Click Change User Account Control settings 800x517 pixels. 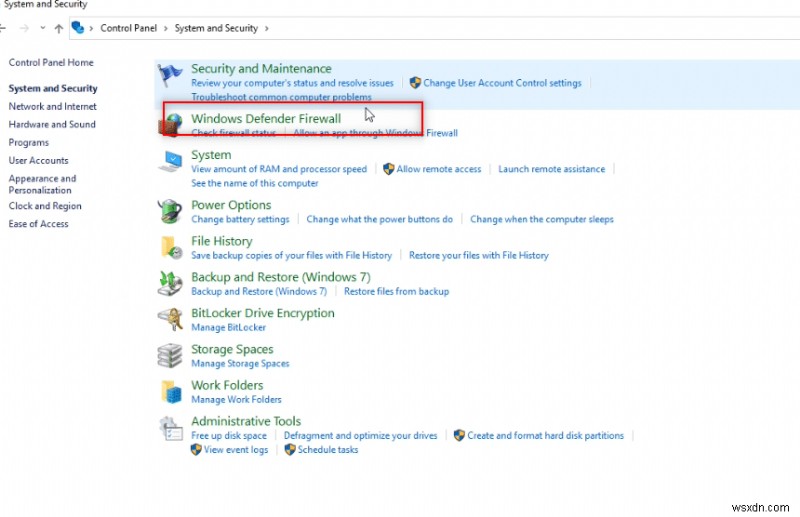tap(502, 83)
